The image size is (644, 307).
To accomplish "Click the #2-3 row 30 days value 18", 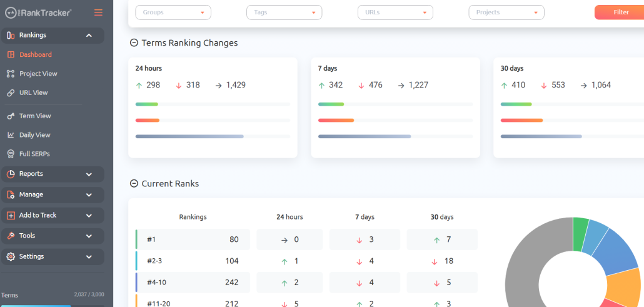I will [448, 261].
